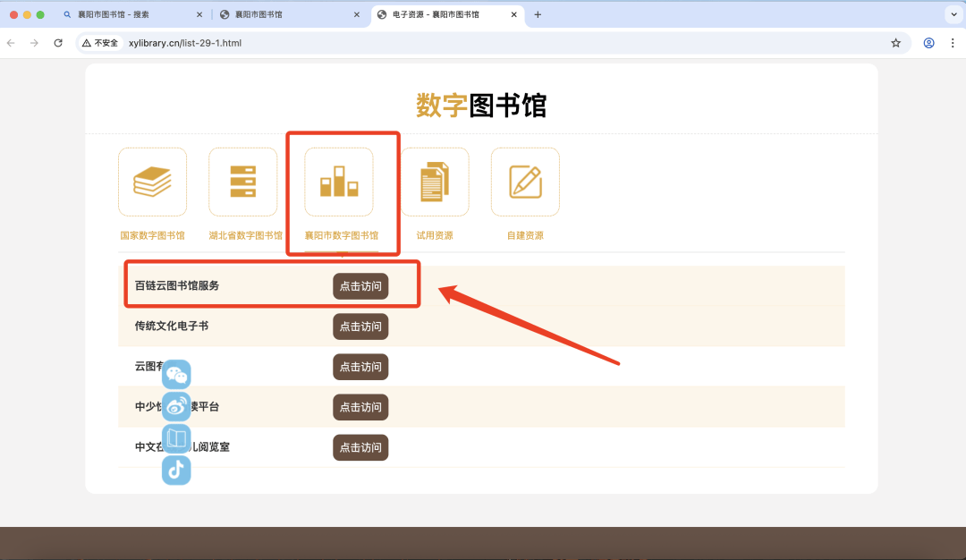966x560 pixels.
Task: Click the macOS yellow minimize button
Action: [x=27, y=15]
